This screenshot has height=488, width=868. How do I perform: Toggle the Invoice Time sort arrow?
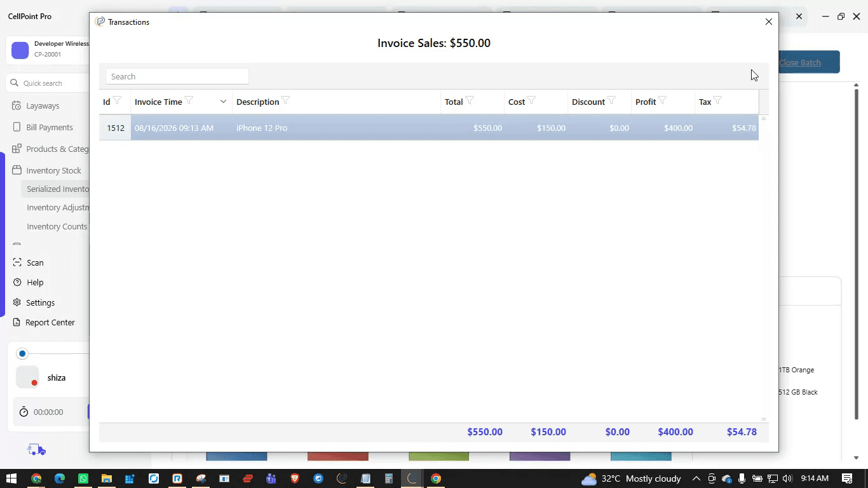pyautogui.click(x=223, y=102)
